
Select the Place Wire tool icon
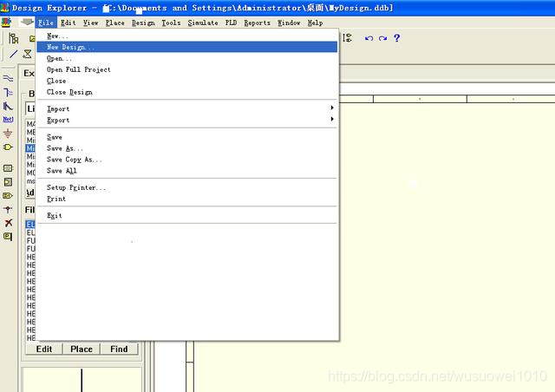coord(8,78)
